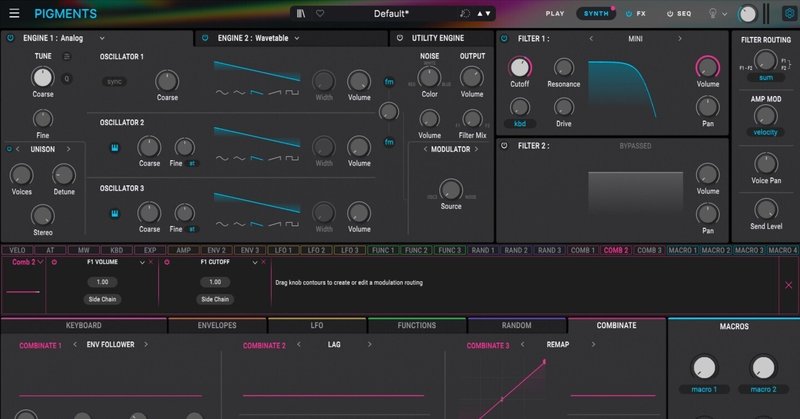Open the preset library browser icon
This screenshot has width=800, height=419.
pyautogui.click(x=301, y=14)
